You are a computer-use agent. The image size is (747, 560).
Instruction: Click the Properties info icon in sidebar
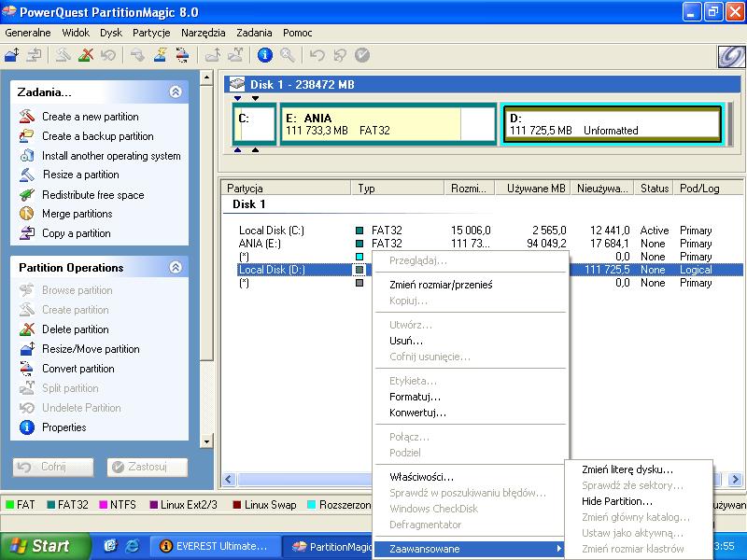pyautogui.click(x=27, y=427)
